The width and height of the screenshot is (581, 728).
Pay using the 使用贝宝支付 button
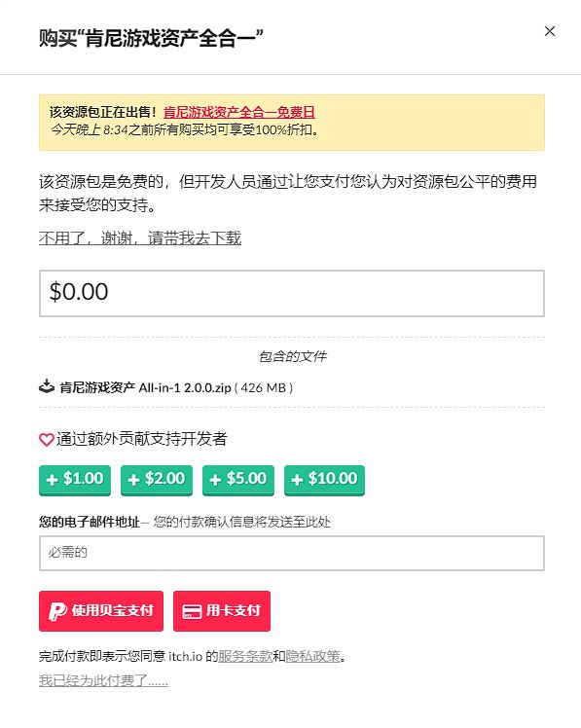coord(101,611)
